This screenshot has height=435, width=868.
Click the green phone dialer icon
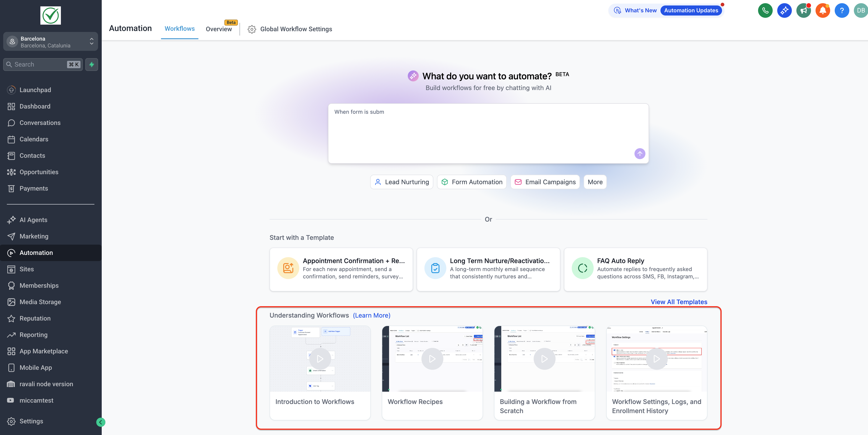765,10
